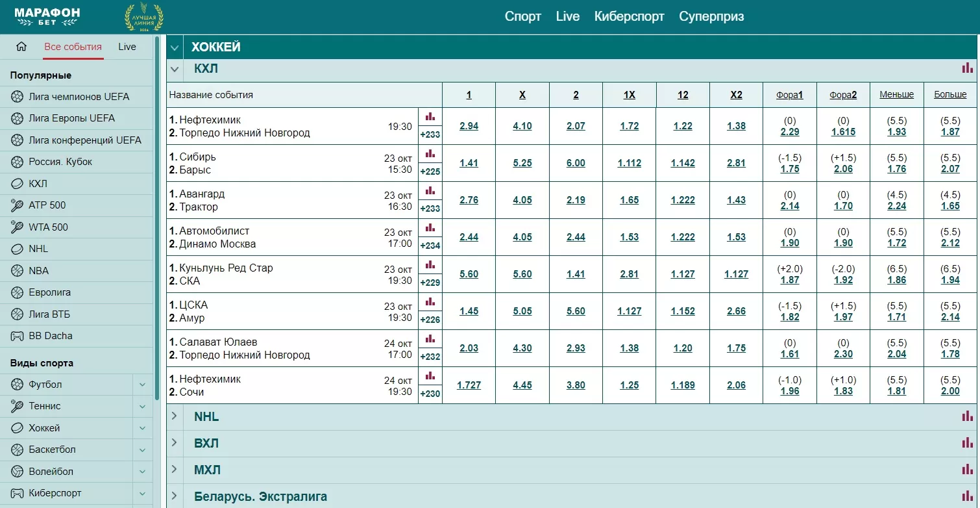Click the Марафон Бет logo
Screen dimensions: 980x508
tap(47, 17)
